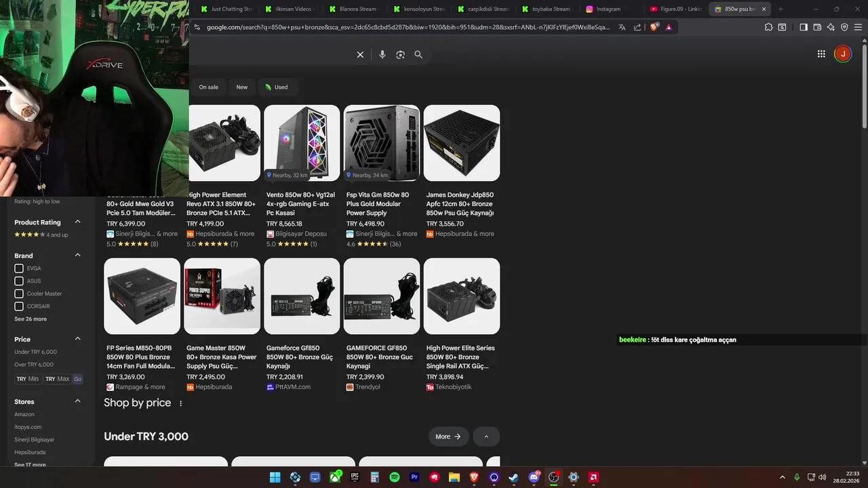Collapse the Stores filter section
This screenshot has height=488, width=868.
coord(77,401)
